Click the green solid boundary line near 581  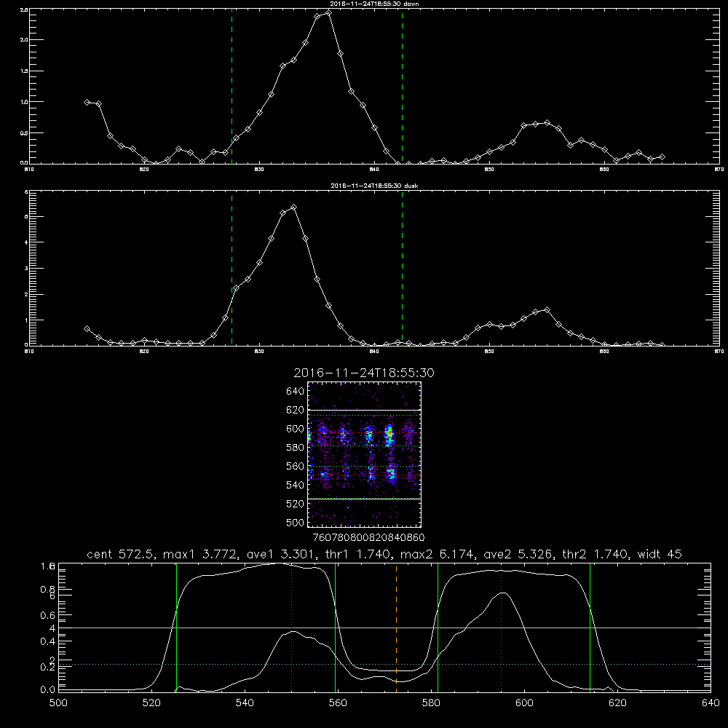(x=438, y=628)
